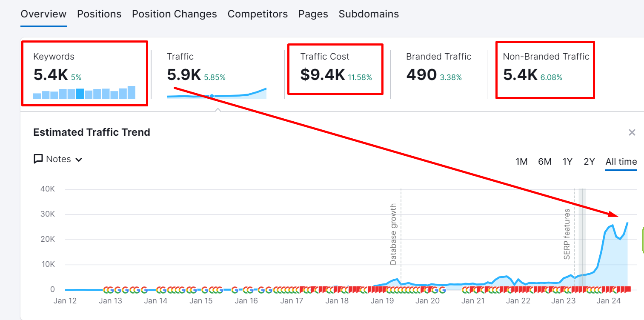This screenshot has width=644, height=320.
Task: Click the 490 branded traffic value
Action: [421, 75]
